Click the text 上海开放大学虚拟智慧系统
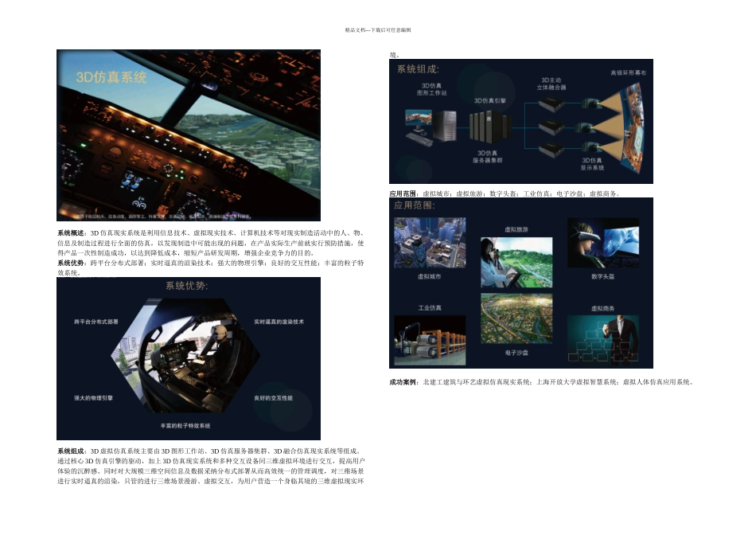The image size is (756, 535). coord(577,382)
